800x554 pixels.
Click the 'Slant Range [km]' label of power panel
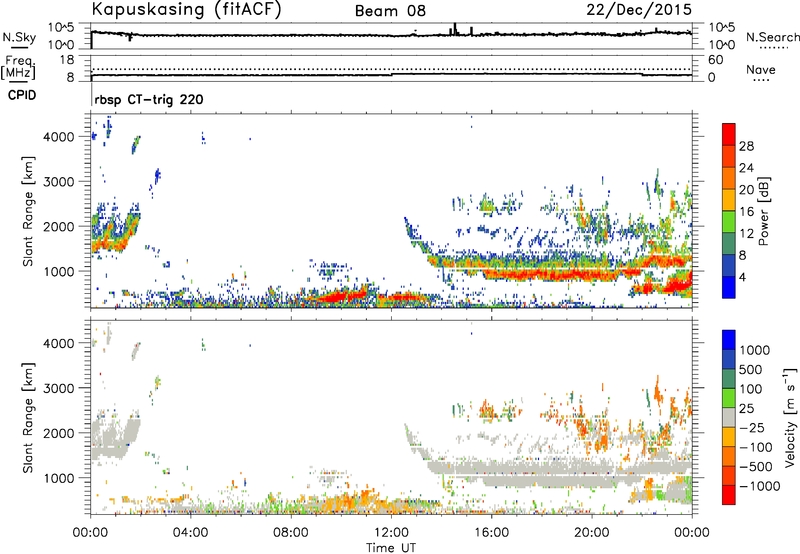(28, 211)
